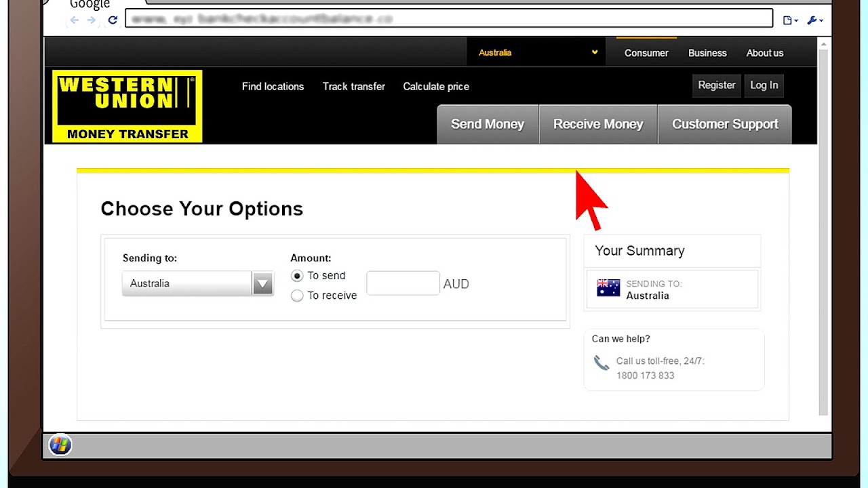Click the 1800 173 833 phone number
Screen dimensions: 868x488
click(x=645, y=375)
